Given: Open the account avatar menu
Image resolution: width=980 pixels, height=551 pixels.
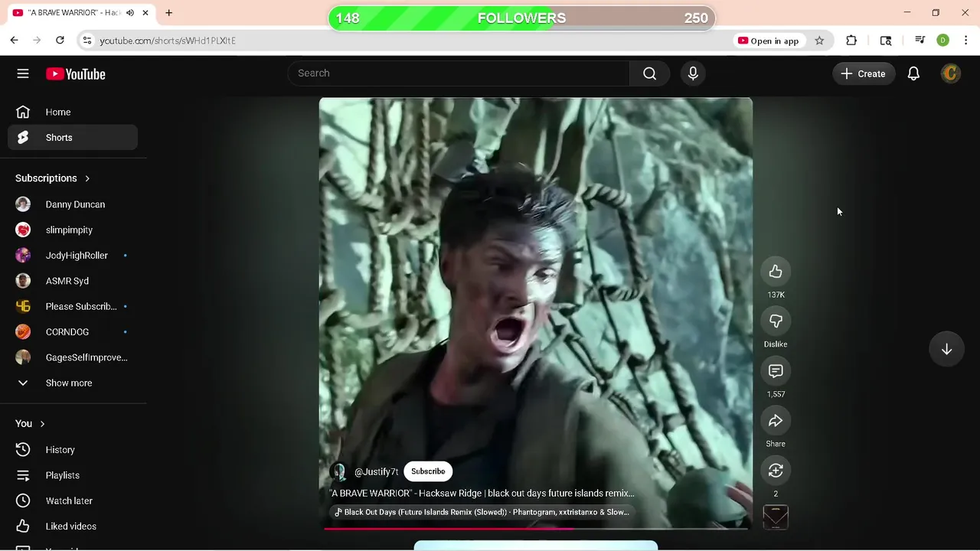Looking at the screenshot, I should point(950,73).
